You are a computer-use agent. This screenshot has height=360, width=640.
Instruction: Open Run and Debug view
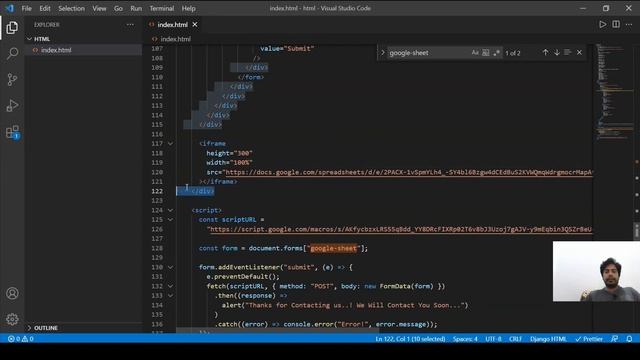tap(12, 105)
